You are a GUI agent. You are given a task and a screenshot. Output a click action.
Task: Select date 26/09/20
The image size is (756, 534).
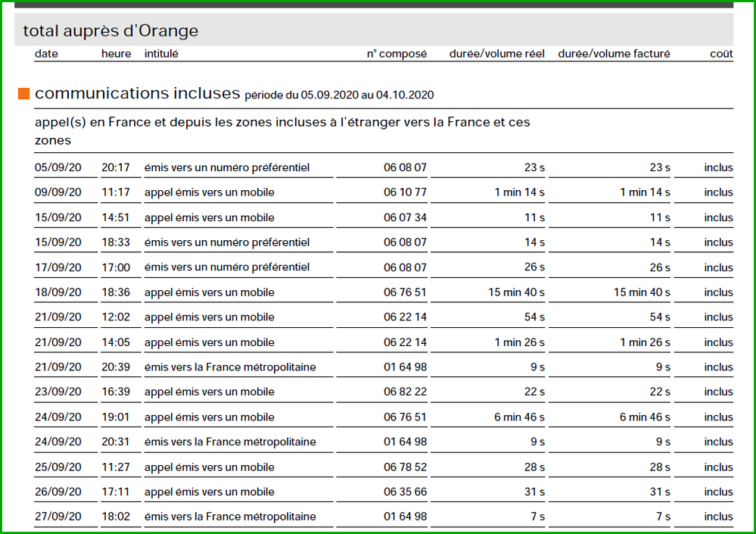pyautogui.click(x=58, y=492)
